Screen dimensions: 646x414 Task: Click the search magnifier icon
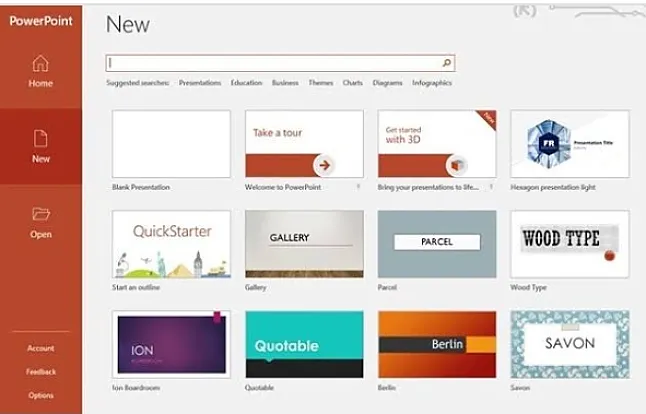click(447, 63)
